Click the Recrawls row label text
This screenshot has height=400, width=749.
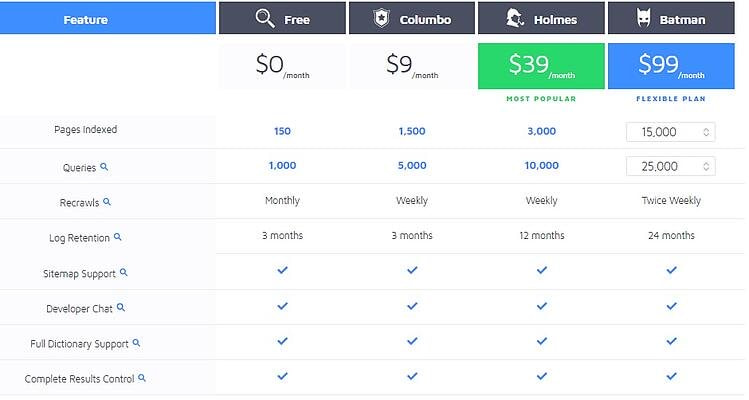(x=79, y=203)
